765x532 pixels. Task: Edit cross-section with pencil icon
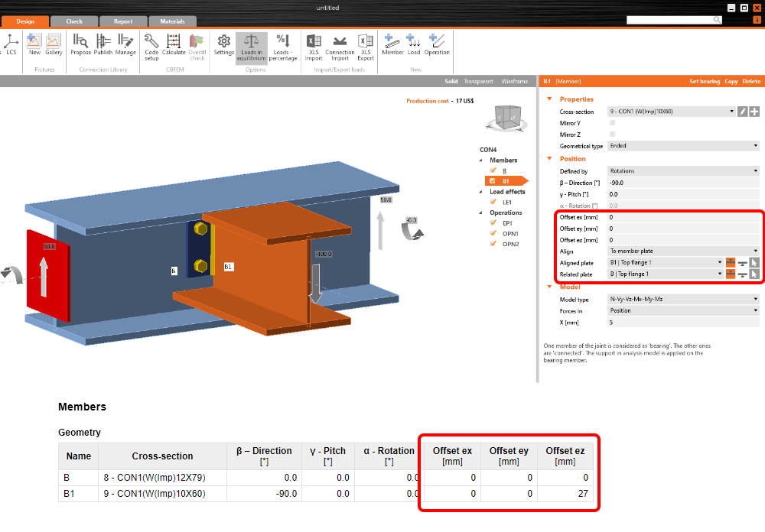[x=742, y=112]
